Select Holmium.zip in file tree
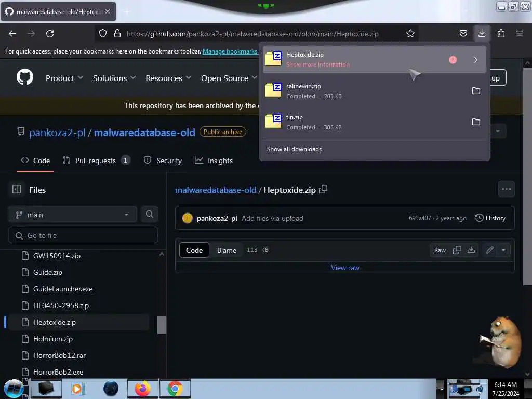 tap(53, 339)
